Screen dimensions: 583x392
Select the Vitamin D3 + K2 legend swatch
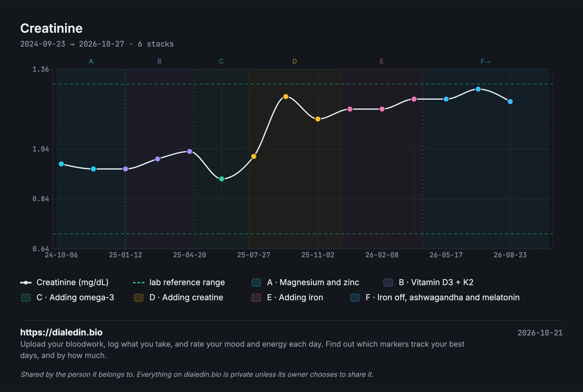click(388, 283)
